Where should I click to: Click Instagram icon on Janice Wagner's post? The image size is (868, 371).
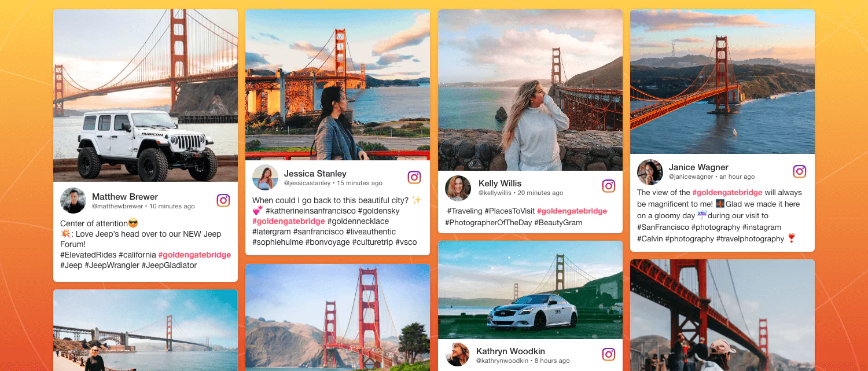(799, 171)
